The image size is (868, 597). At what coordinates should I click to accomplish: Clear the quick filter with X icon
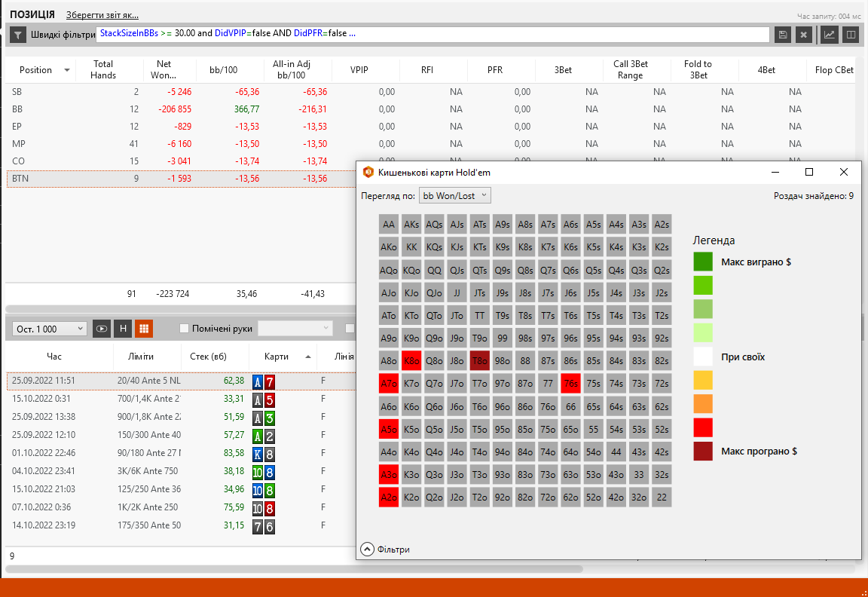click(803, 35)
